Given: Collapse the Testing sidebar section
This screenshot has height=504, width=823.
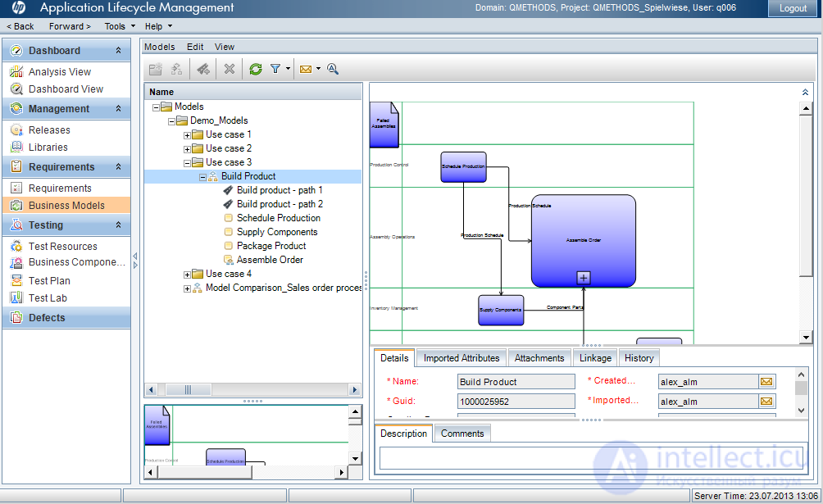Looking at the screenshot, I should pyautogui.click(x=119, y=225).
